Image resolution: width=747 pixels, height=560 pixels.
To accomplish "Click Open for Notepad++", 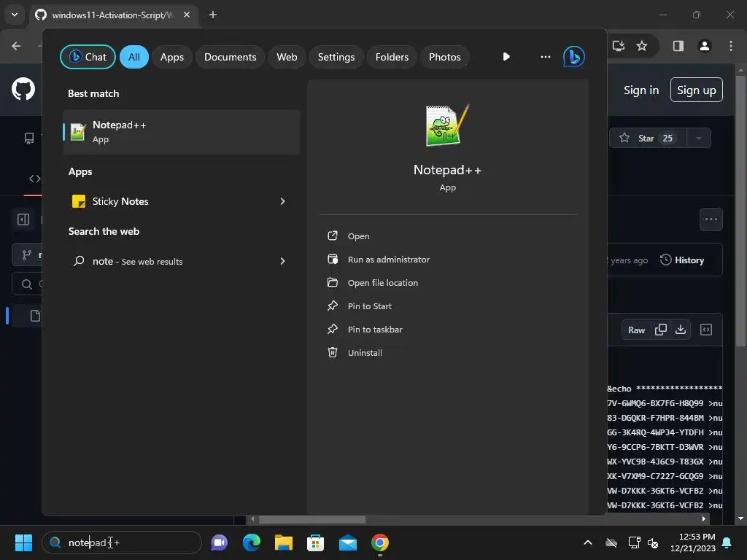I will pyautogui.click(x=358, y=236).
